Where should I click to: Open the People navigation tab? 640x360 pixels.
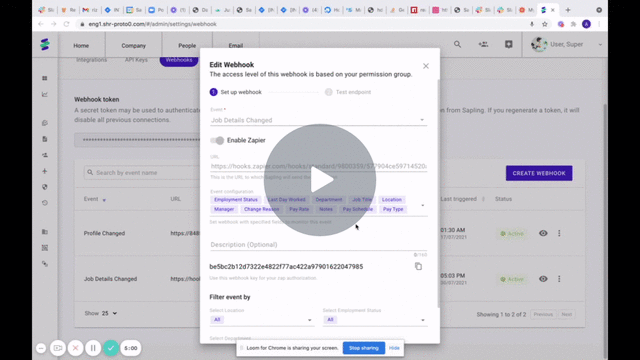[187, 45]
